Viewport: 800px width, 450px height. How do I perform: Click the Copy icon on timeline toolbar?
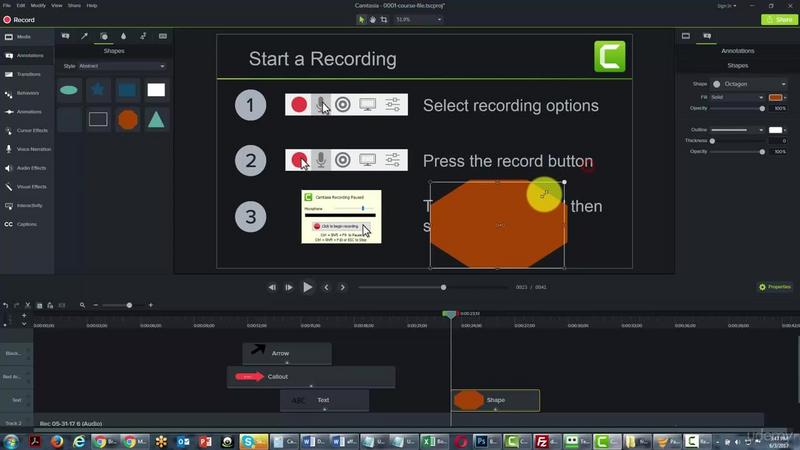39,306
